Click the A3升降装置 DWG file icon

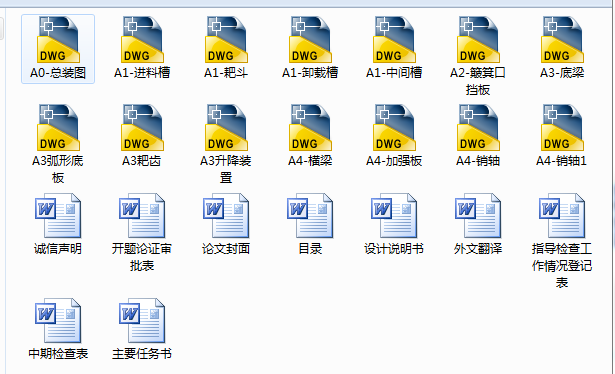(226, 127)
